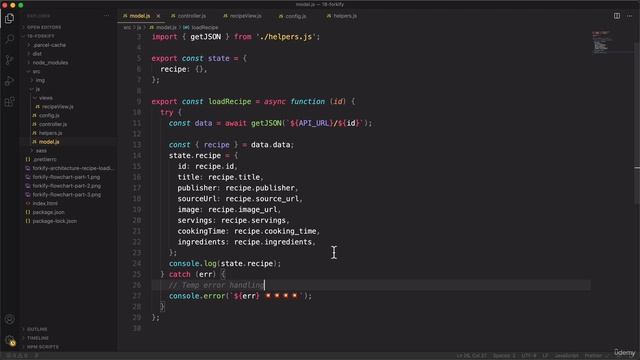Viewport: 640px width, 360px height.
Task: Open editor More Actions ellipsis
Action: pyautogui.click(x=629, y=16)
